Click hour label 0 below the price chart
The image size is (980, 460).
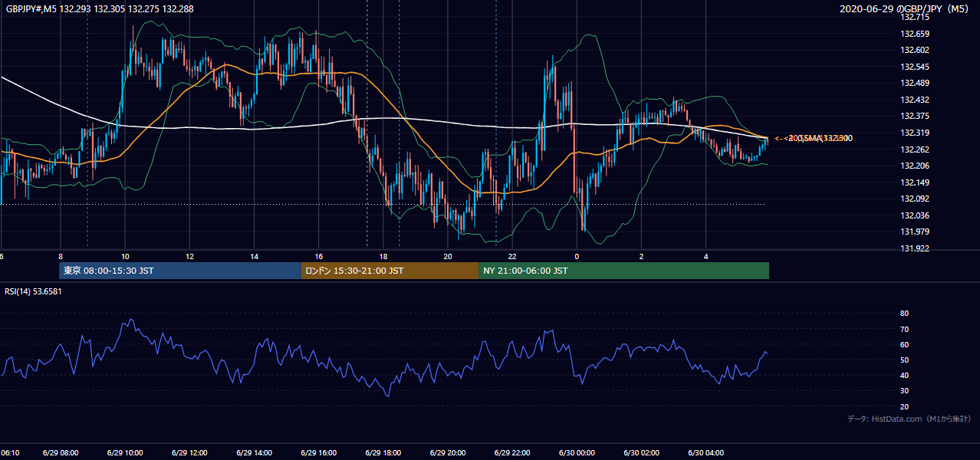point(577,257)
